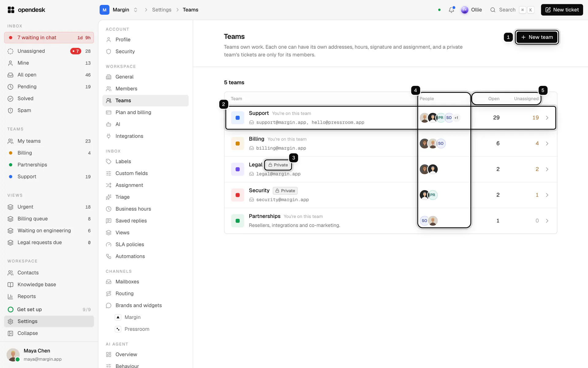Create a team with New team
Screen dimensions: 588x368
(537, 37)
